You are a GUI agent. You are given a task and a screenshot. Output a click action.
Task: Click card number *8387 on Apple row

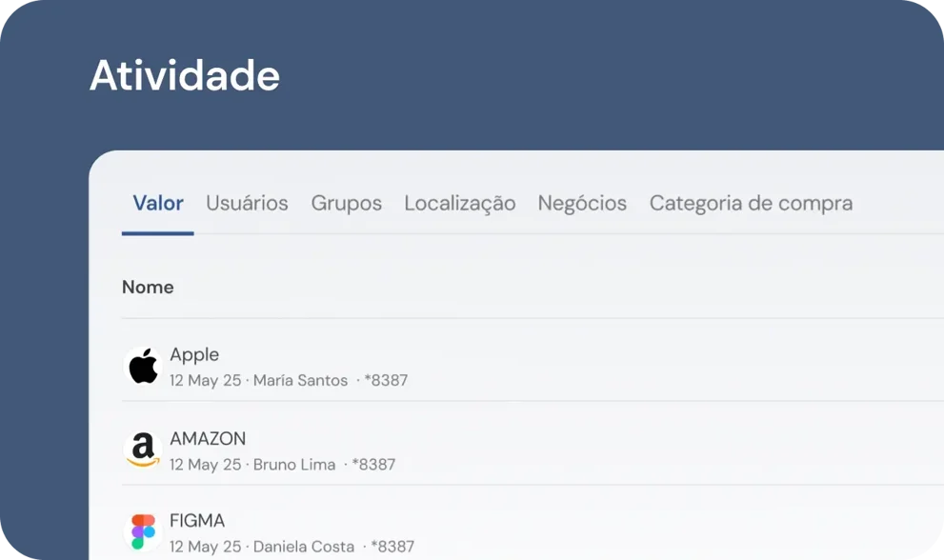tap(387, 379)
